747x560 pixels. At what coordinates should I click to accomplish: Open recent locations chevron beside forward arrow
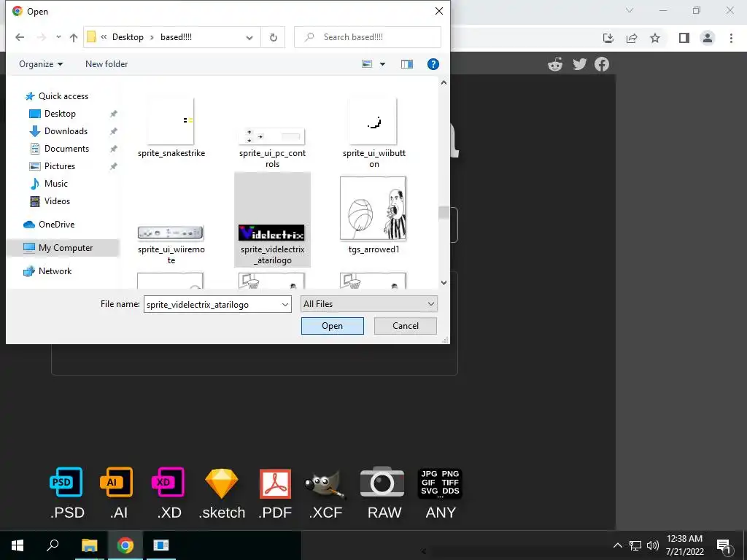pos(58,37)
